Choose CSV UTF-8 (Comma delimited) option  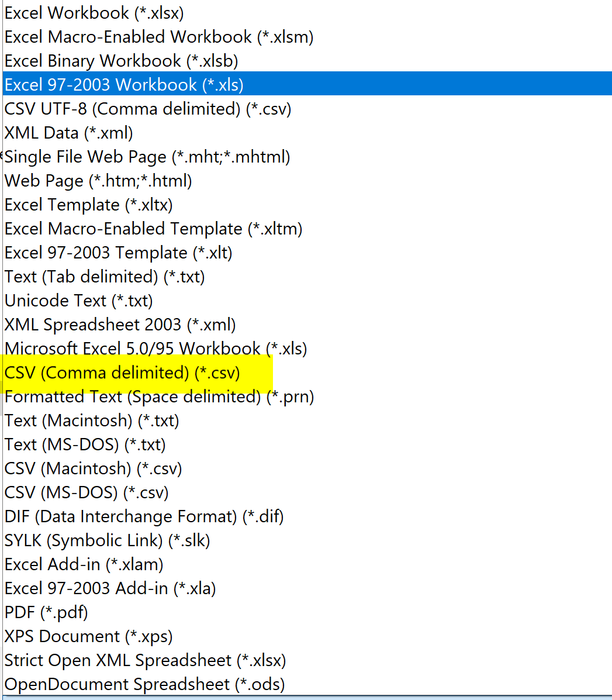pyautogui.click(x=307, y=109)
